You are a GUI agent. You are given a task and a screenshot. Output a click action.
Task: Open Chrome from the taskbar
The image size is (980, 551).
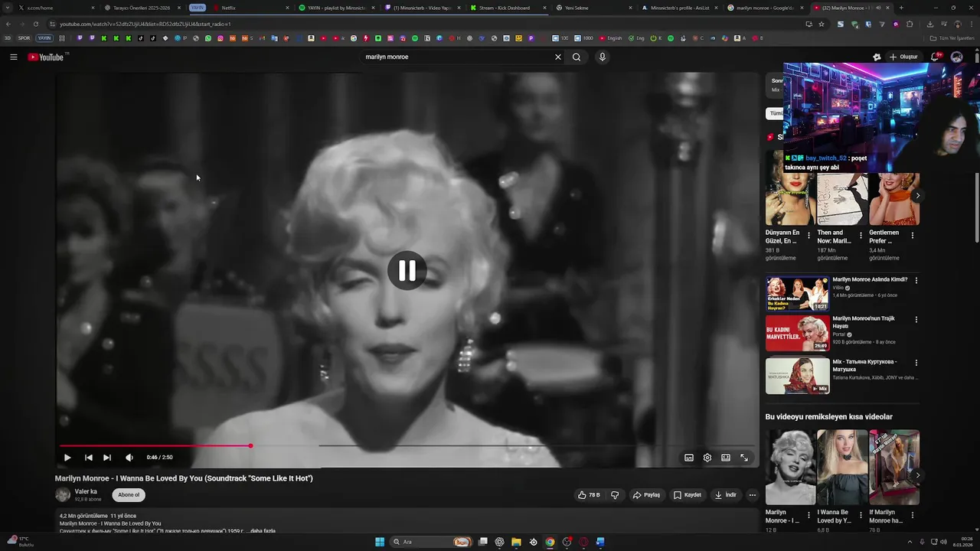(550, 542)
